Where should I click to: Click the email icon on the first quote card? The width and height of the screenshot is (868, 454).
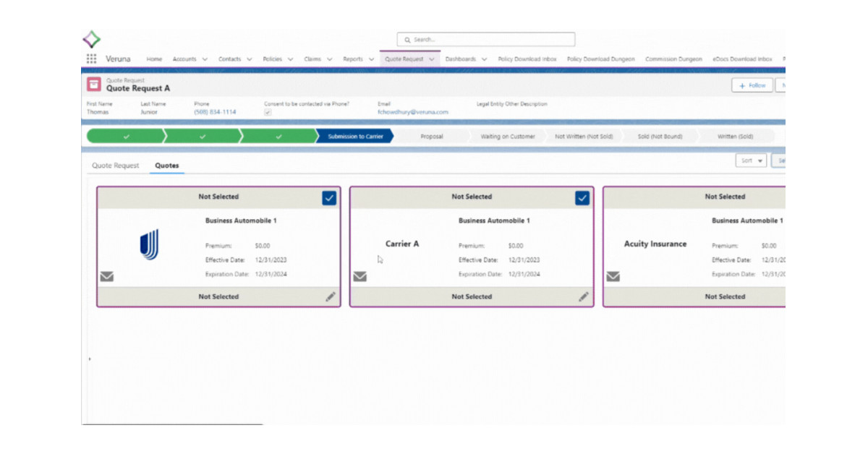[106, 275]
